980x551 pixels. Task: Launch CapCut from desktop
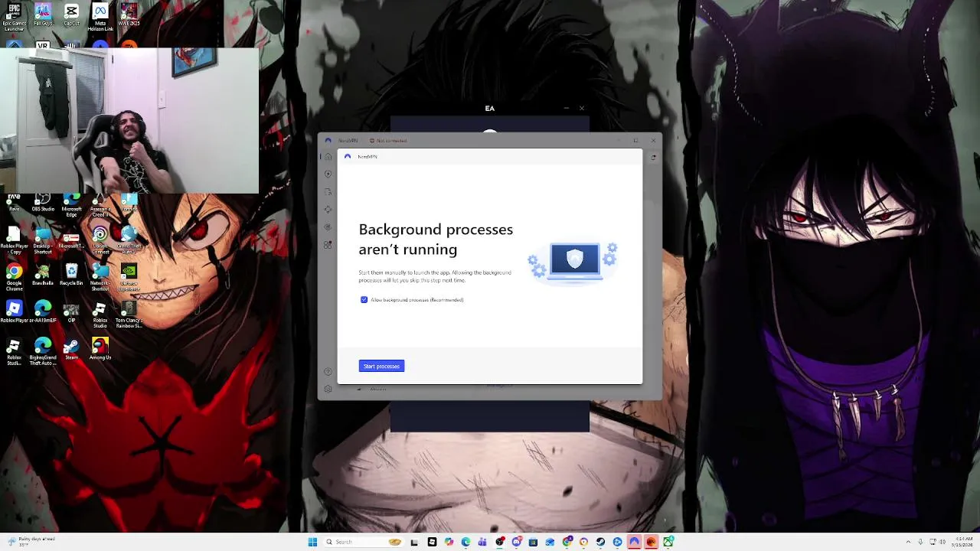(x=71, y=15)
